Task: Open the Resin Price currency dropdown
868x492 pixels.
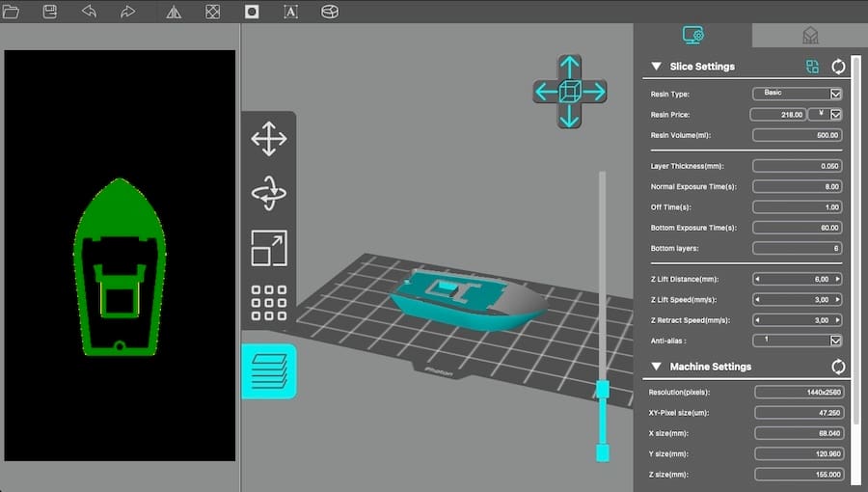Action: (x=835, y=114)
